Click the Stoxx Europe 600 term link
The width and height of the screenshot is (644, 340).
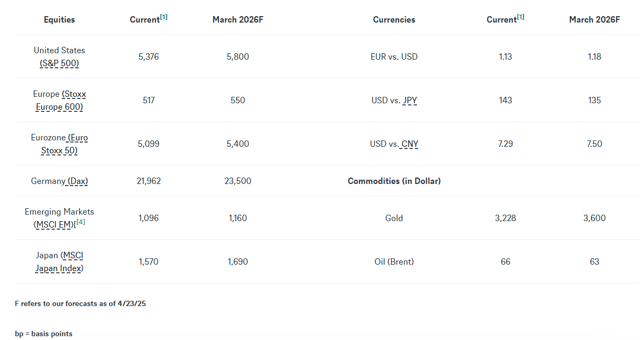click(60, 101)
